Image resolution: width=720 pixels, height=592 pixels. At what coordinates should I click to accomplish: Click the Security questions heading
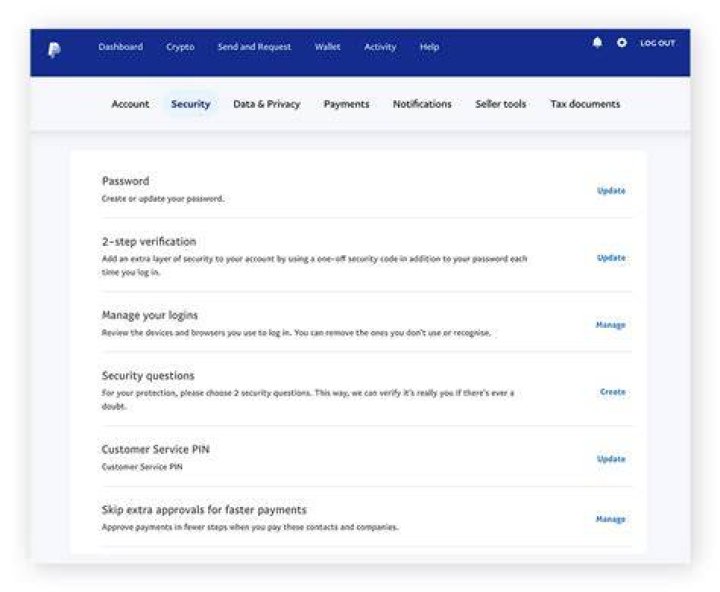coord(148,376)
